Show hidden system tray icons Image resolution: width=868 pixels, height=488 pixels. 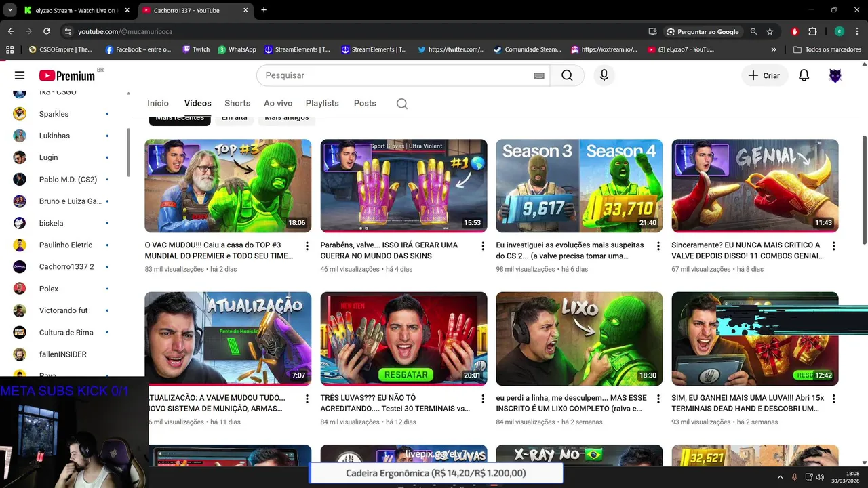click(x=780, y=477)
